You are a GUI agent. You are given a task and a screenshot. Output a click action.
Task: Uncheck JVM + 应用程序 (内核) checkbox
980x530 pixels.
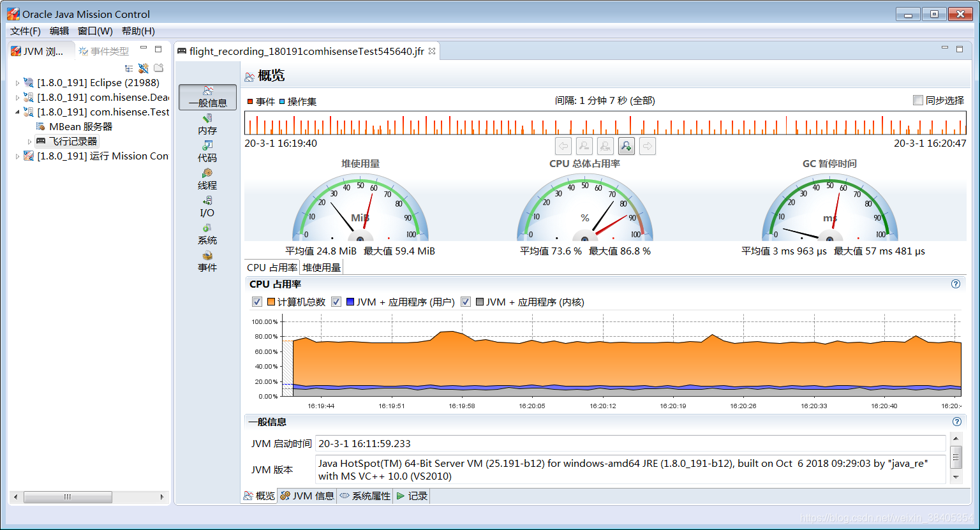coord(466,302)
